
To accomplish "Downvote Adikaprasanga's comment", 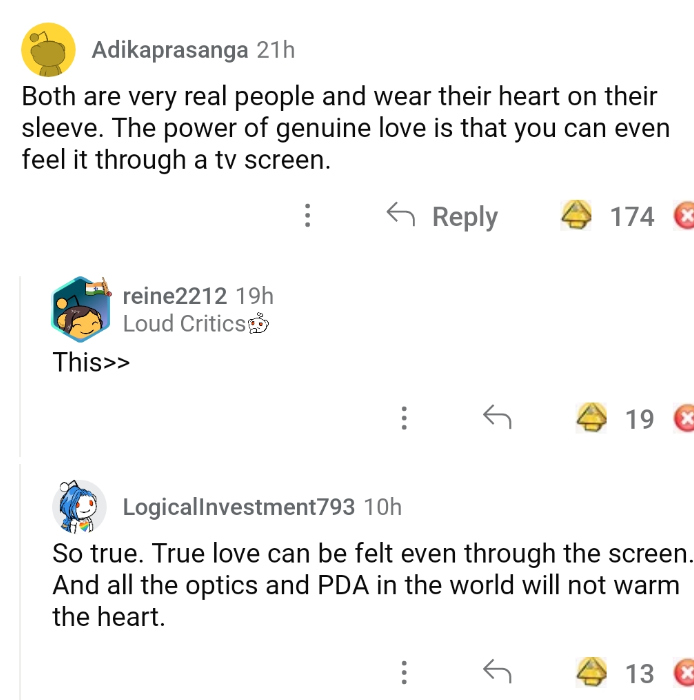I will click(685, 216).
